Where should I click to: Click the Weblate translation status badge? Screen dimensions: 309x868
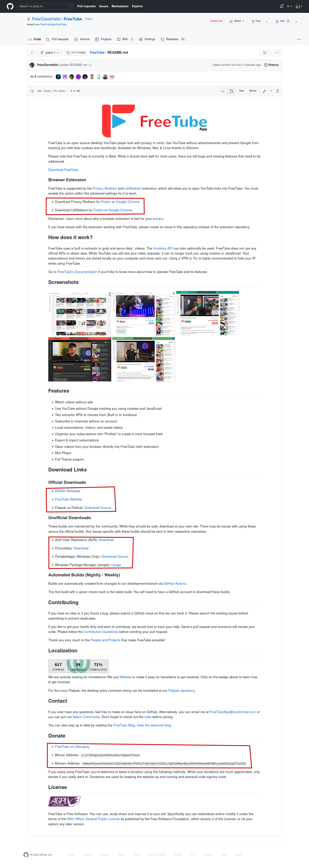coord(78,666)
